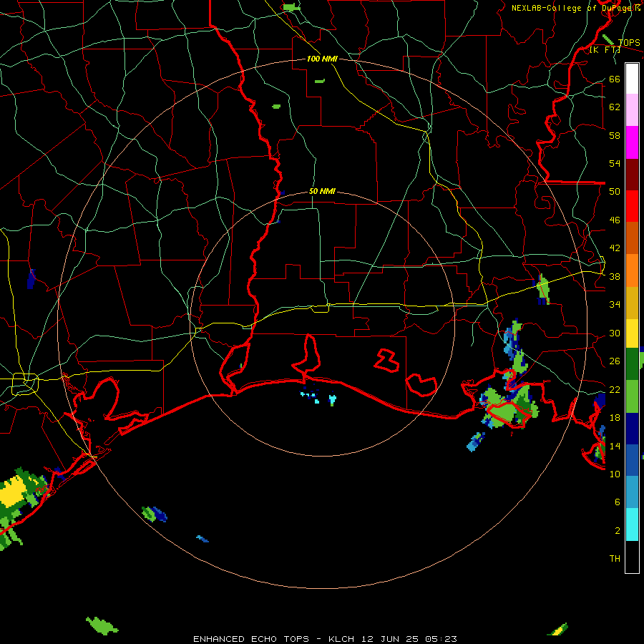This screenshot has width=644, height=644.
Task: Click the legend value "38"
Action: pos(615,277)
